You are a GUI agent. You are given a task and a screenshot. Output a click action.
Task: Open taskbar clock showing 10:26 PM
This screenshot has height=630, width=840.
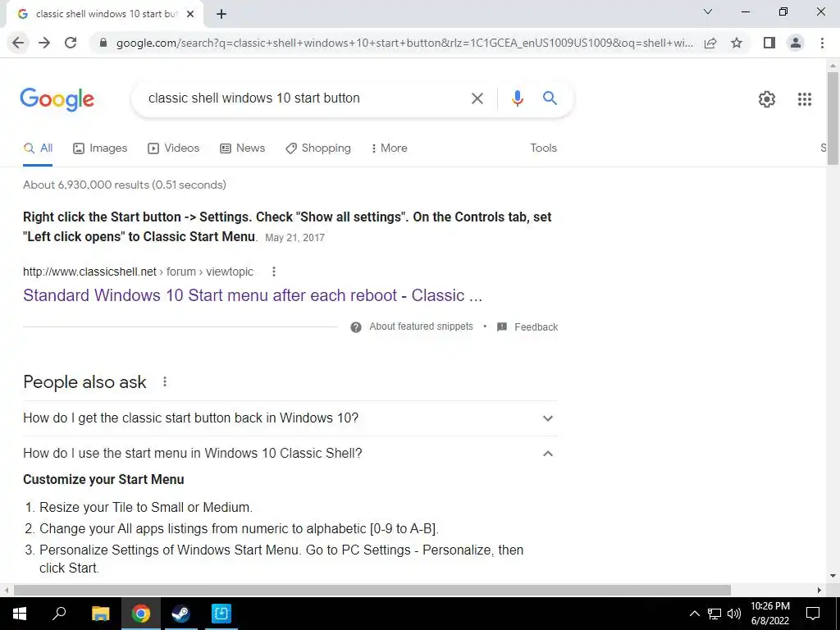[769, 614]
